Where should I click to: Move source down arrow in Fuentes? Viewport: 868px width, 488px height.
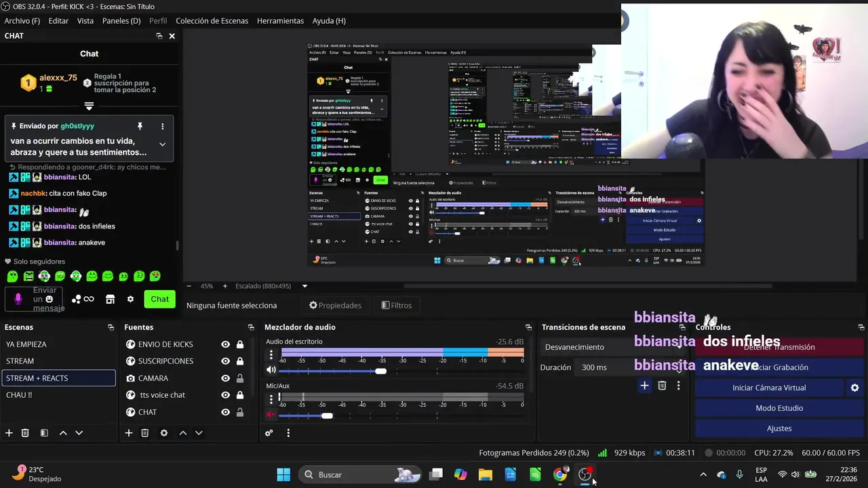coord(199,433)
